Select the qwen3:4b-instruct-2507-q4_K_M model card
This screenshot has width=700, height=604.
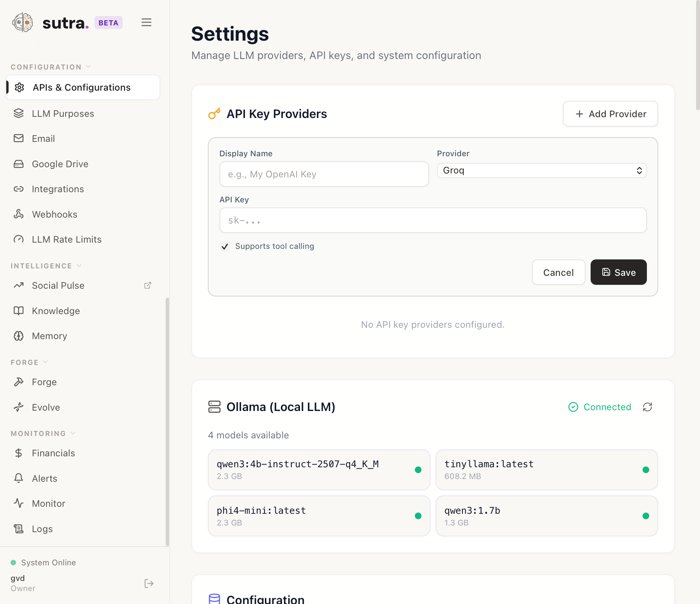click(x=319, y=470)
